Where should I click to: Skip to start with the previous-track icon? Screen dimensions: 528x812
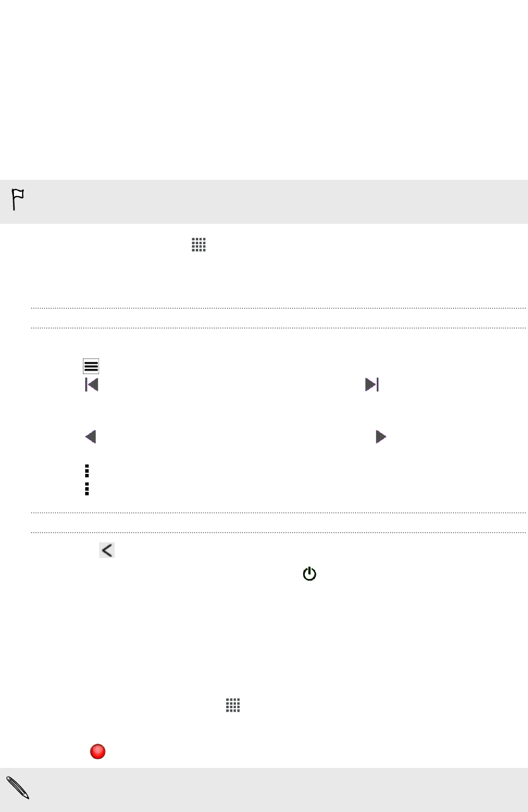click(92, 385)
